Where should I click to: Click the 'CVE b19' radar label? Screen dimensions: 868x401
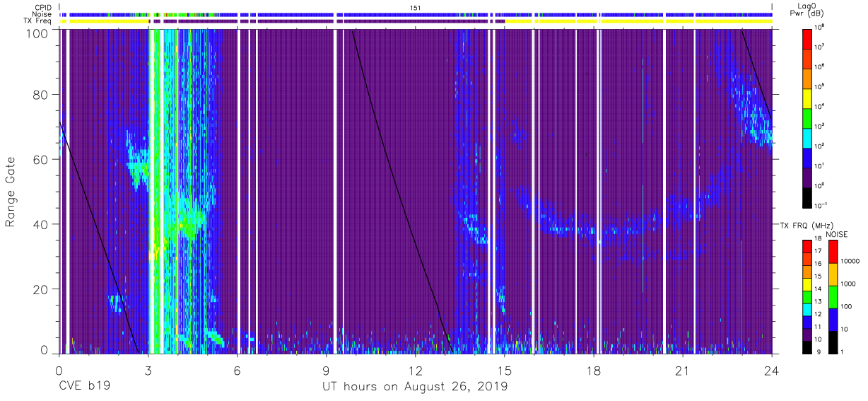(x=83, y=387)
